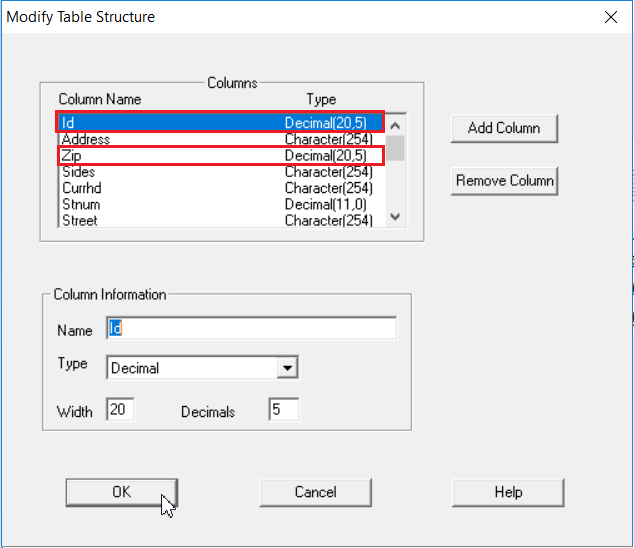The height and width of the screenshot is (548, 634).
Task: Close the Modify Table Structure window
Action: 611,17
